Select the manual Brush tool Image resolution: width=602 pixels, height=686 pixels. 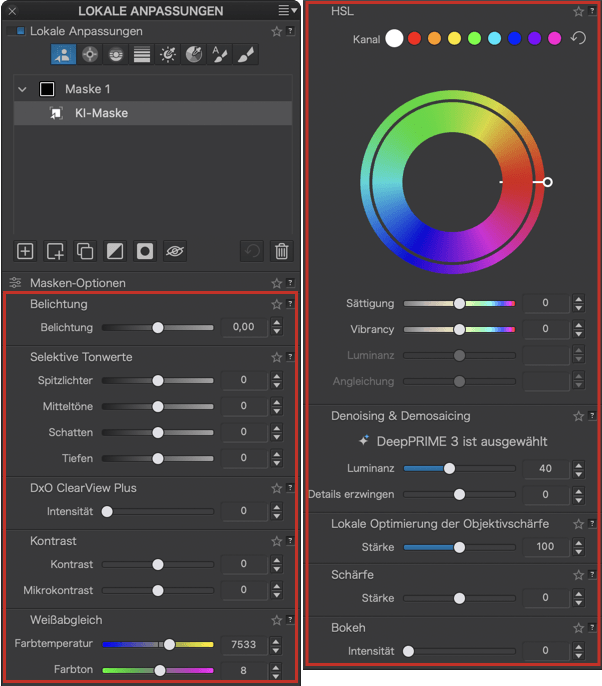click(x=246, y=55)
